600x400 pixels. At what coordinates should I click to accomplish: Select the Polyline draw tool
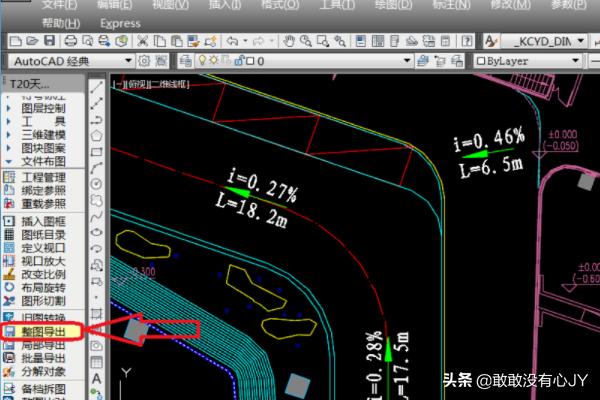pos(96,119)
